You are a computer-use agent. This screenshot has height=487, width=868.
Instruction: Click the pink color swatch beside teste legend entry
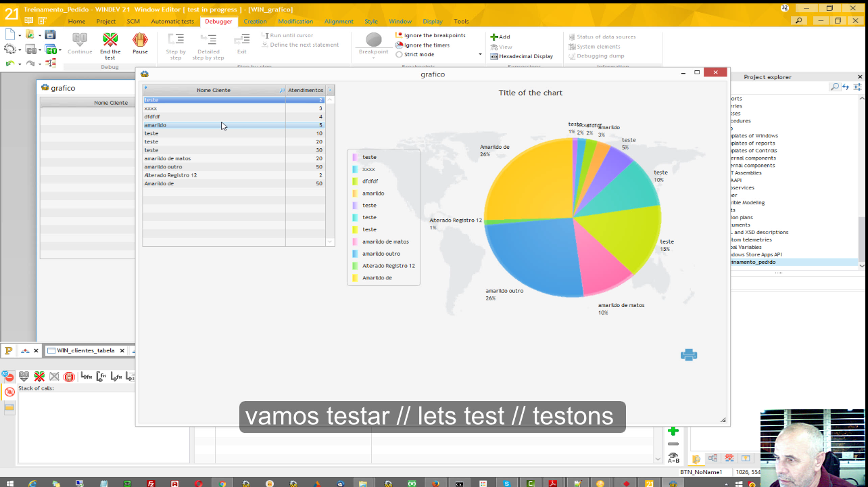point(356,156)
